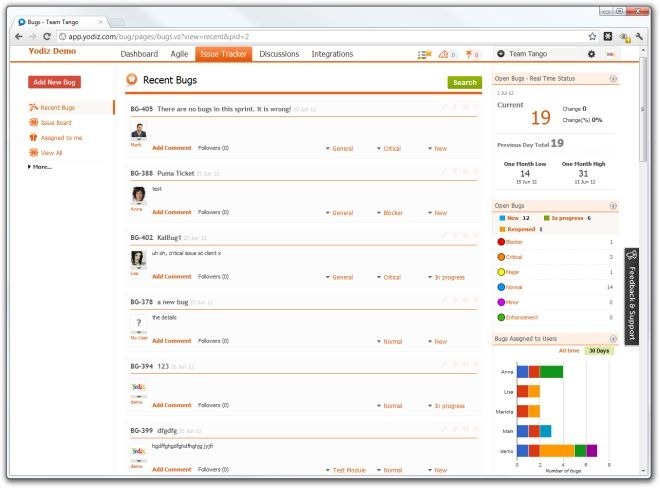Click Anna's avatar on BG-388
The width and height of the screenshot is (660, 488).
[x=138, y=195]
